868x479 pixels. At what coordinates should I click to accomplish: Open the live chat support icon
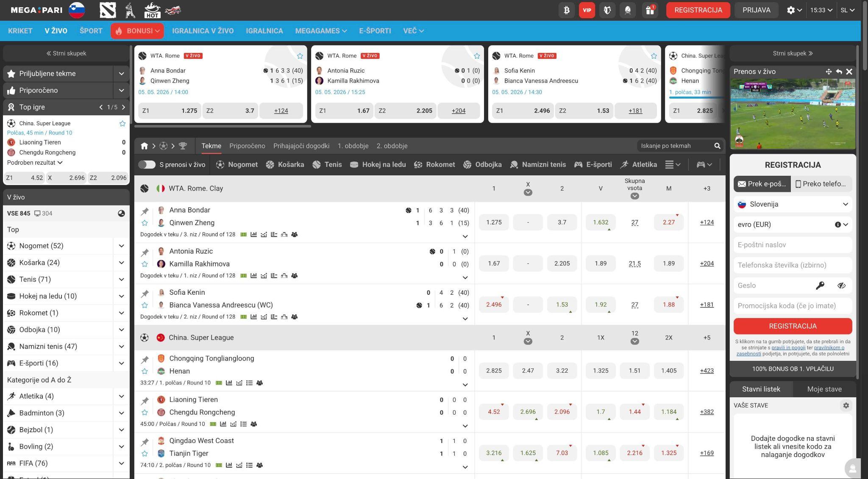tap(852, 468)
